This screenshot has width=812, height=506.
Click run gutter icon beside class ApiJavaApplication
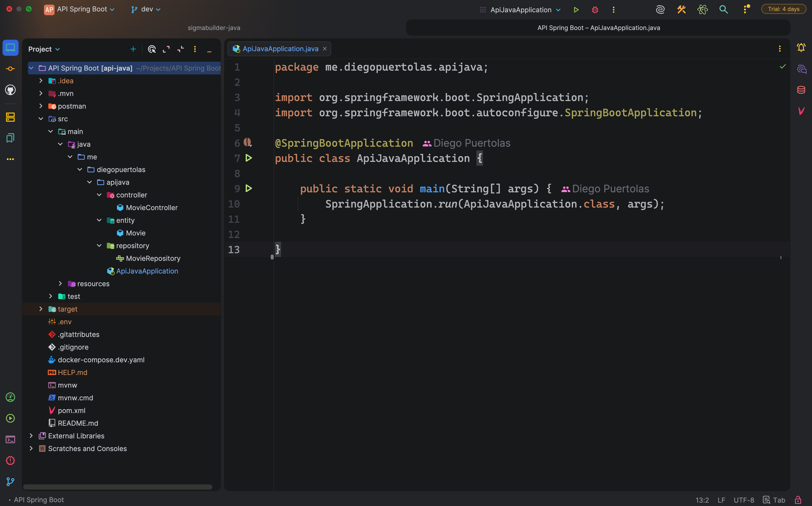[248, 158]
